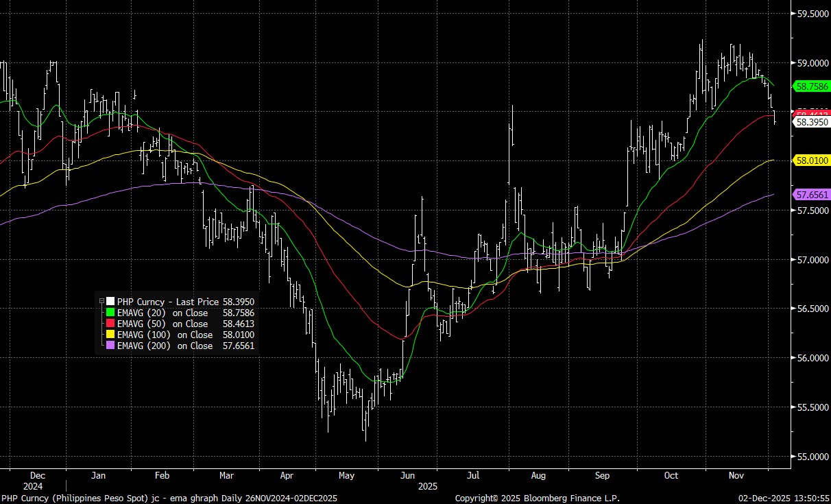Click the purple 57.6561 price axis tag
Viewport: 831px width, 504px height.
pos(812,195)
